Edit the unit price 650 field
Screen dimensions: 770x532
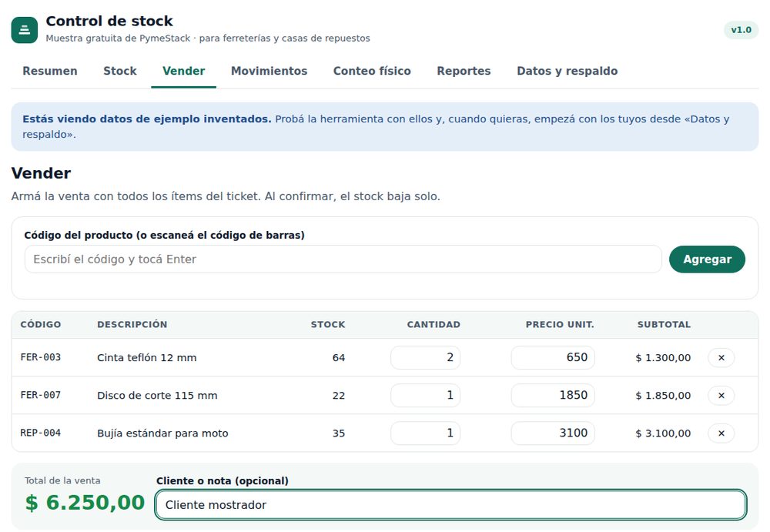point(553,357)
